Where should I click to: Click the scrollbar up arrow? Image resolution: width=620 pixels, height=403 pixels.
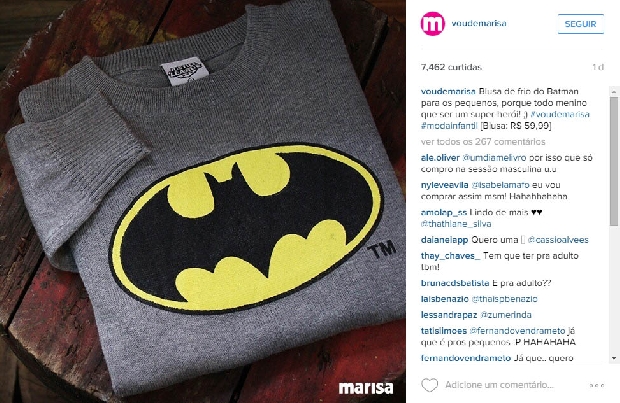click(x=614, y=91)
